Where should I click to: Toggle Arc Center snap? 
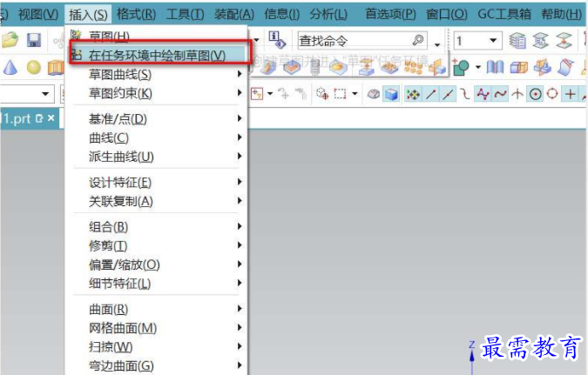536,94
